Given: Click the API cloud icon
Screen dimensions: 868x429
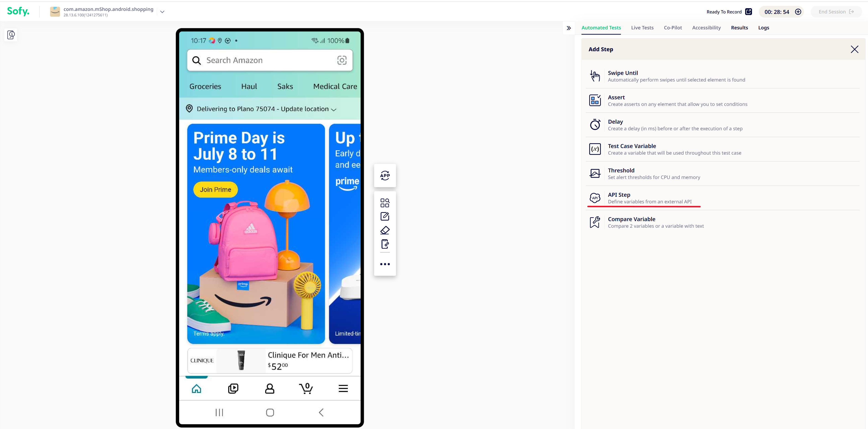Looking at the screenshot, I should point(595,198).
